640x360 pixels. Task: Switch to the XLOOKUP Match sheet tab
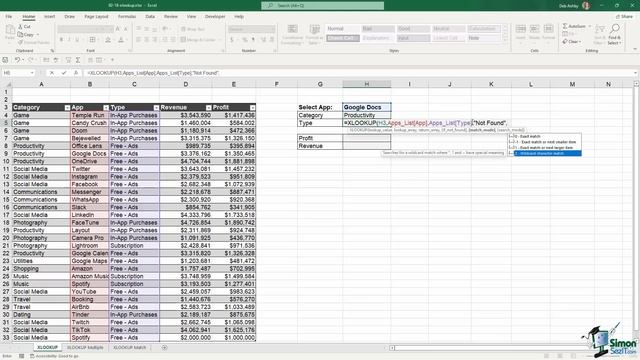129,348
